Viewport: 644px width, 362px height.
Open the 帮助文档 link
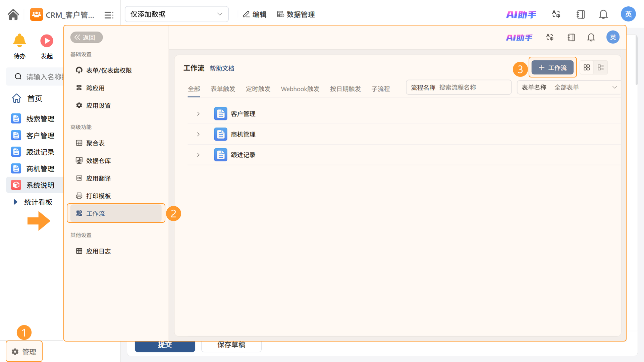coord(222,68)
